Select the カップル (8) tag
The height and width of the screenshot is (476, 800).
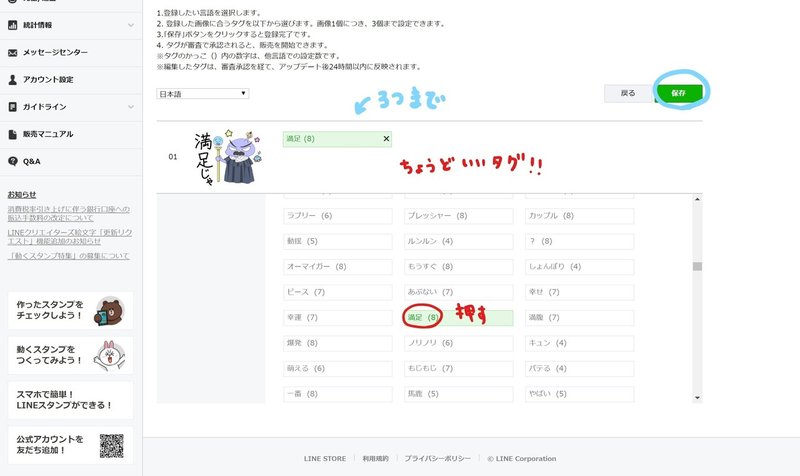(x=580, y=216)
